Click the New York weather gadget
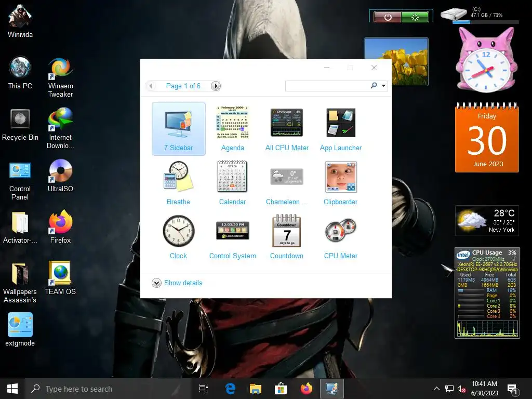 486,220
